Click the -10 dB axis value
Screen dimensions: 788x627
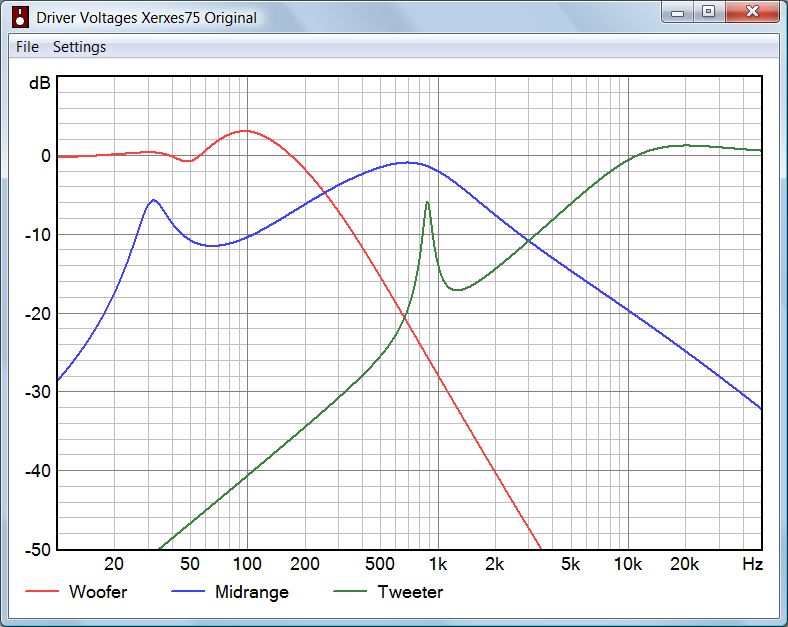tap(38, 235)
